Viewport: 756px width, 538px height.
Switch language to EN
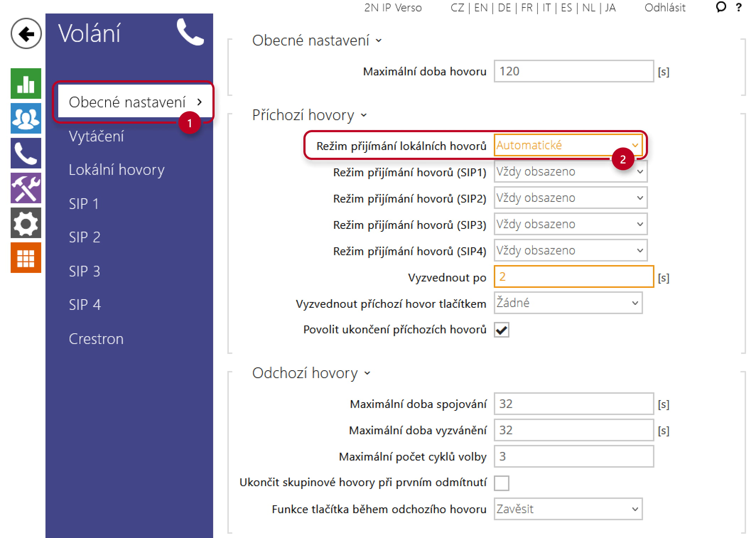[481, 7]
